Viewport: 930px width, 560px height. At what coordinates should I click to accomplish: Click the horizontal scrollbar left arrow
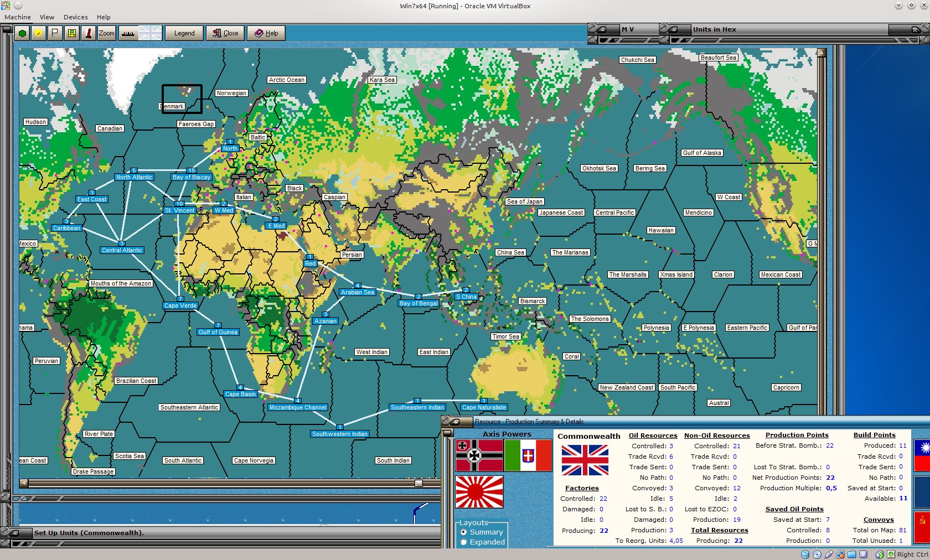point(24,483)
